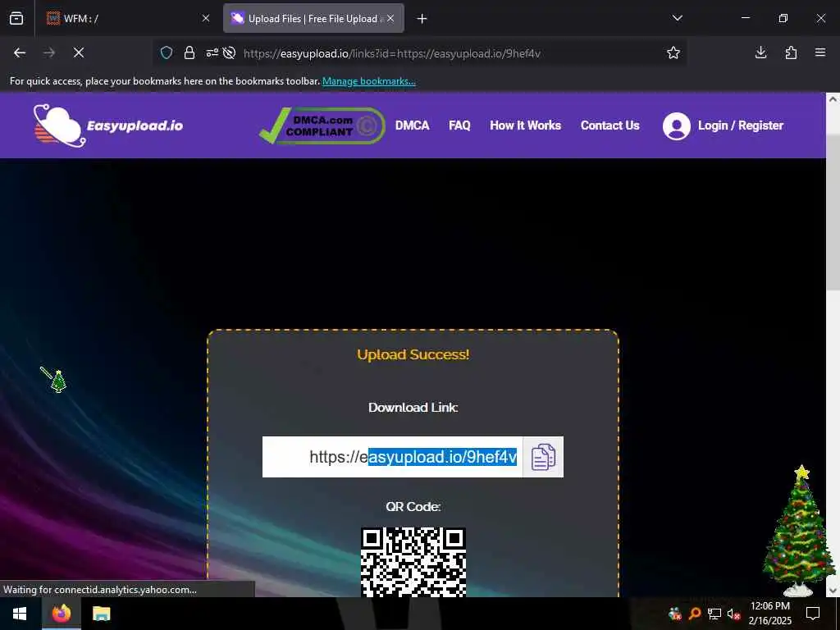Select the Upload Files tab
This screenshot has width=840, height=630.
(313, 18)
